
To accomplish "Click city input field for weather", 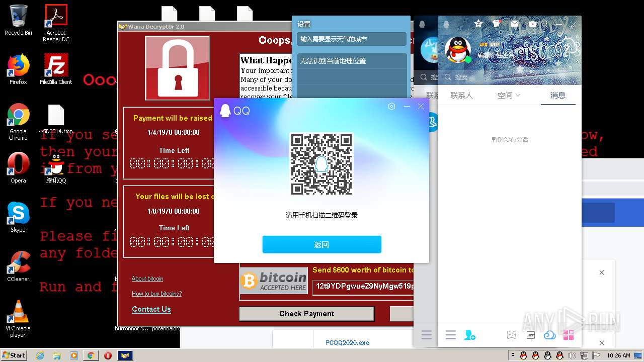I will point(352,39).
